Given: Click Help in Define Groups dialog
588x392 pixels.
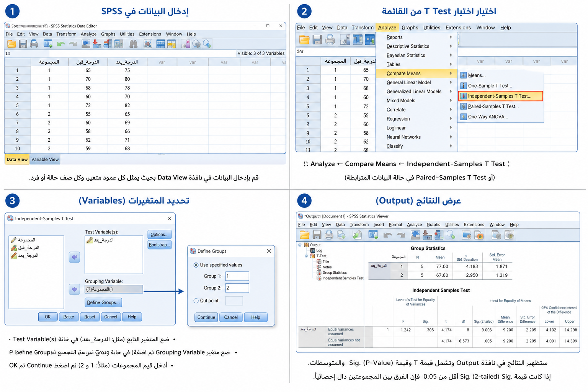Looking at the screenshot, I should (x=256, y=317).
